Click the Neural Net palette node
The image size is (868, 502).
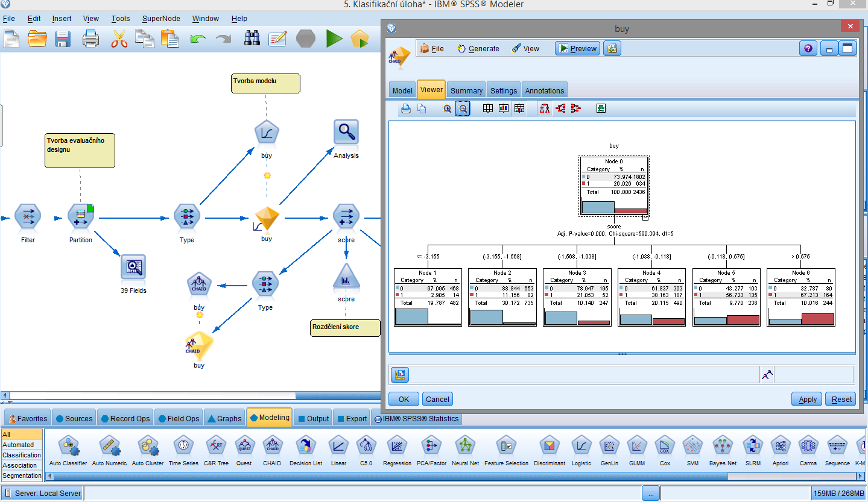(x=466, y=447)
